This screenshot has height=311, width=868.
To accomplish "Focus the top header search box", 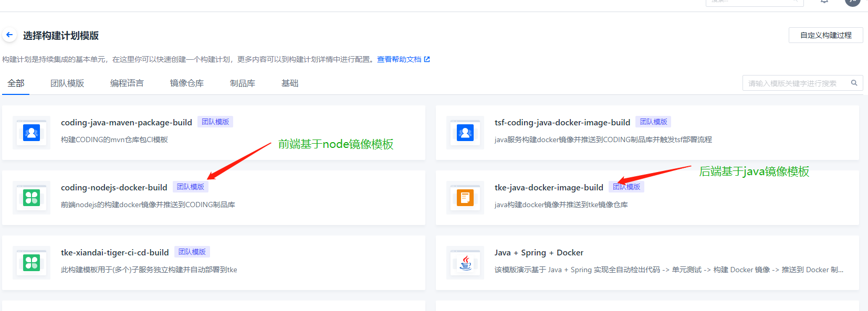I will pos(755,2).
